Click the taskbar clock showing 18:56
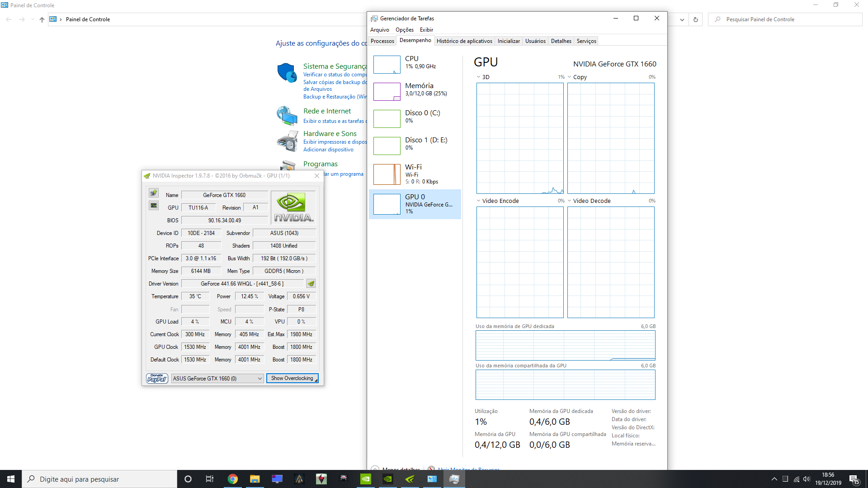The image size is (868, 488). (828, 479)
